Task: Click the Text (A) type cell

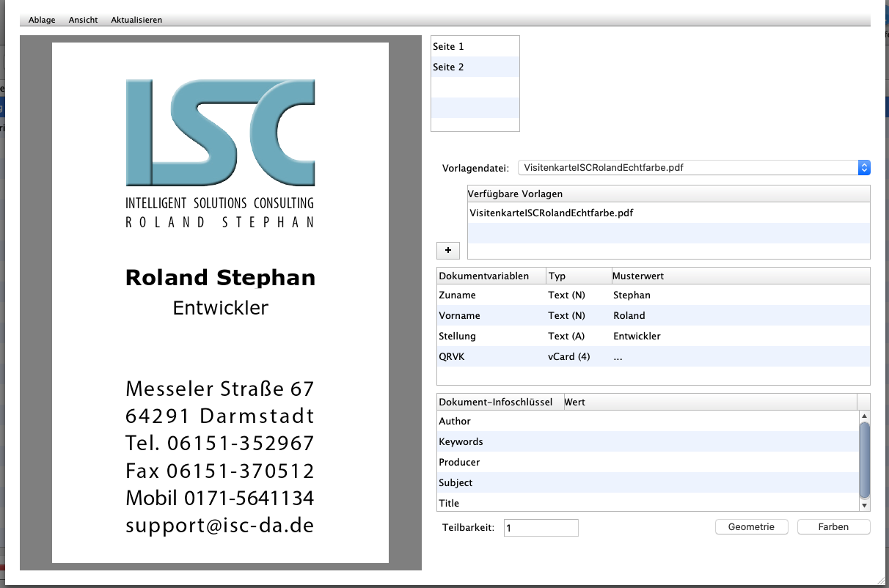Action: [567, 336]
